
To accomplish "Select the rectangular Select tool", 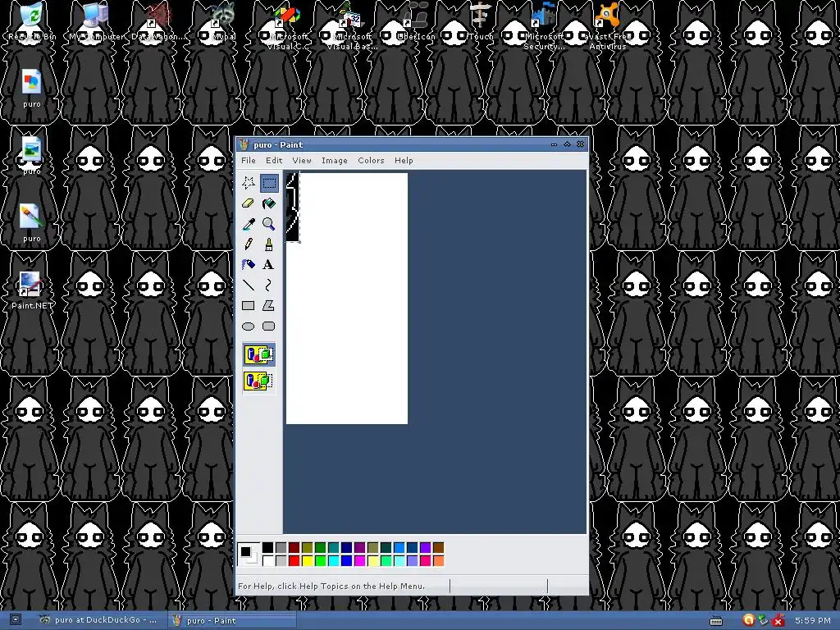I will tap(269, 183).
